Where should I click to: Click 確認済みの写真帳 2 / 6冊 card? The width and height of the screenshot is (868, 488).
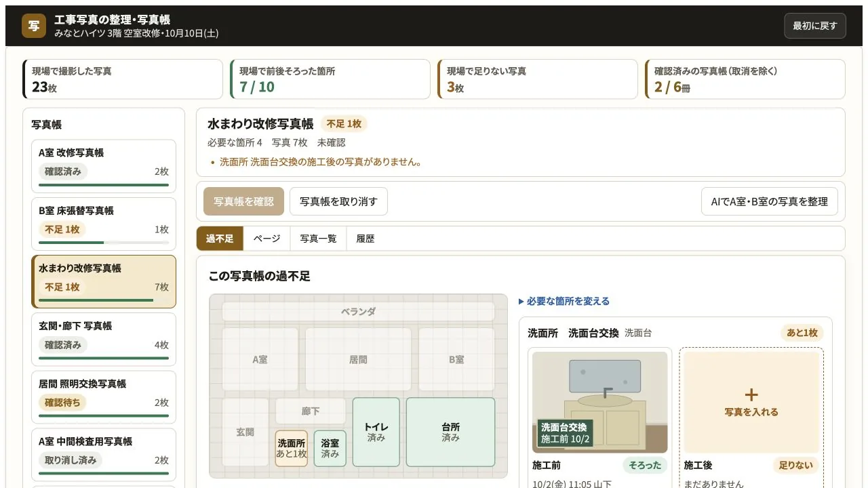pyautogui.click(x=745, y=79)
